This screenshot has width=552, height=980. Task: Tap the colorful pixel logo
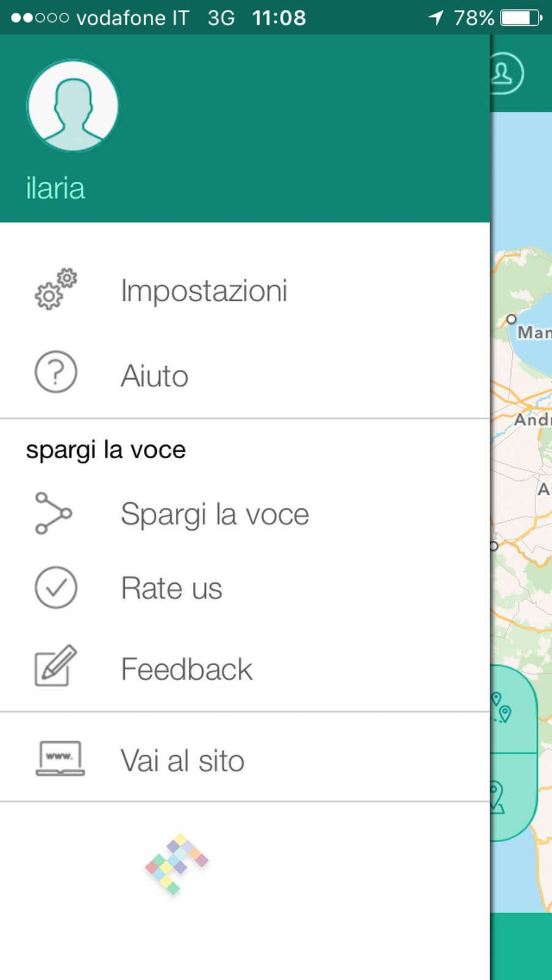click(x=176, y=864)
